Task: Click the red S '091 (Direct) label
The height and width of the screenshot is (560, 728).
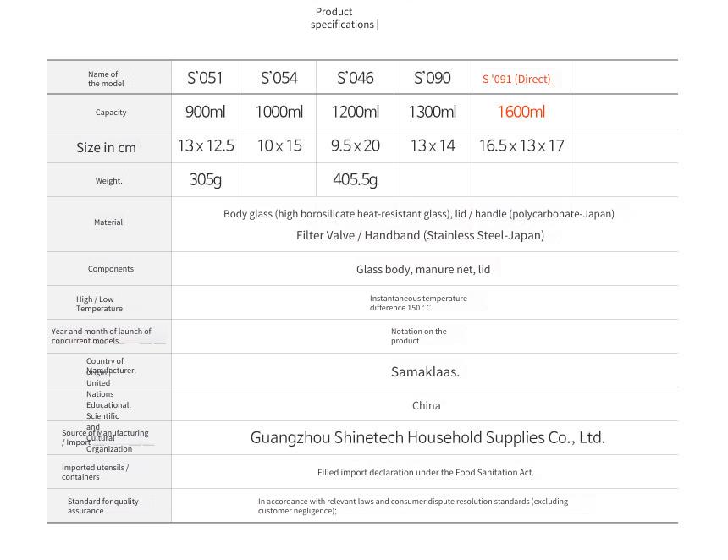Action: (516, 80)
